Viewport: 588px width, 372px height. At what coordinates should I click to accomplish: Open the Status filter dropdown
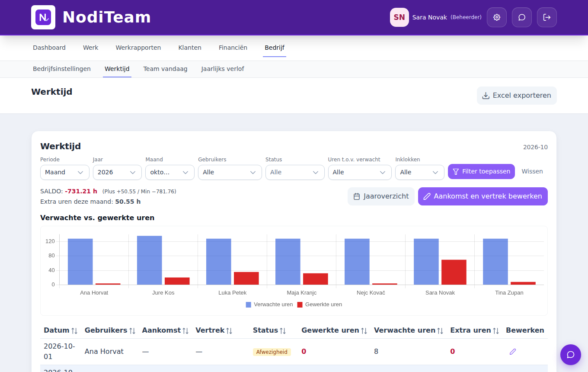coord(295,172)
